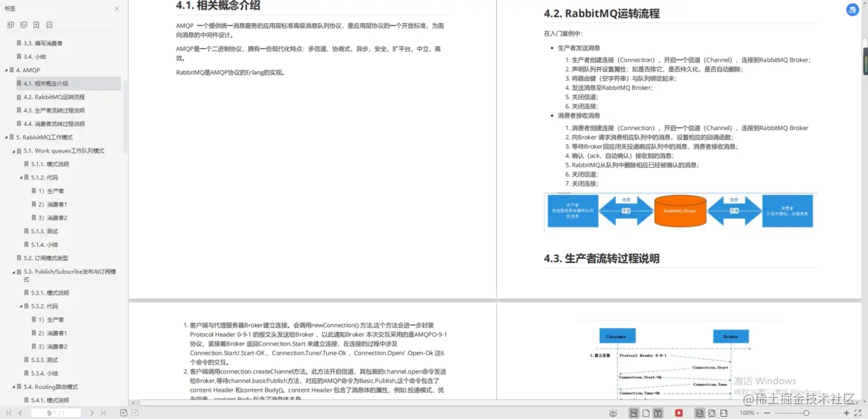Switch to two-page layout view
868x419 pixels.
click(x=658, y=413)
